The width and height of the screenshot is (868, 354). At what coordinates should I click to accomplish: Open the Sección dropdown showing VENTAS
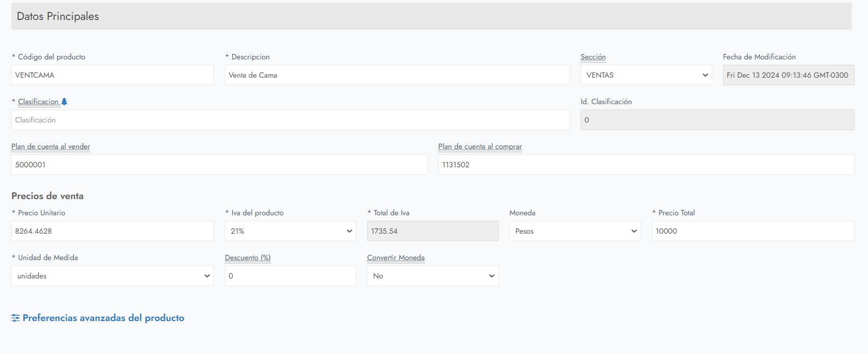(646, 75)
